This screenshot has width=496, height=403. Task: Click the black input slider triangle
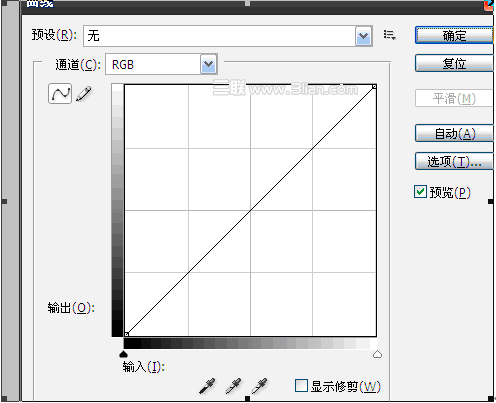124,354
